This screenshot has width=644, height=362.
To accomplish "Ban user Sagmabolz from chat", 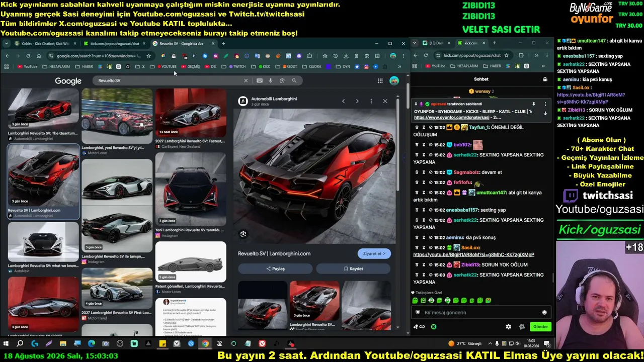I will pyautogui.click(x=431, y=172).
